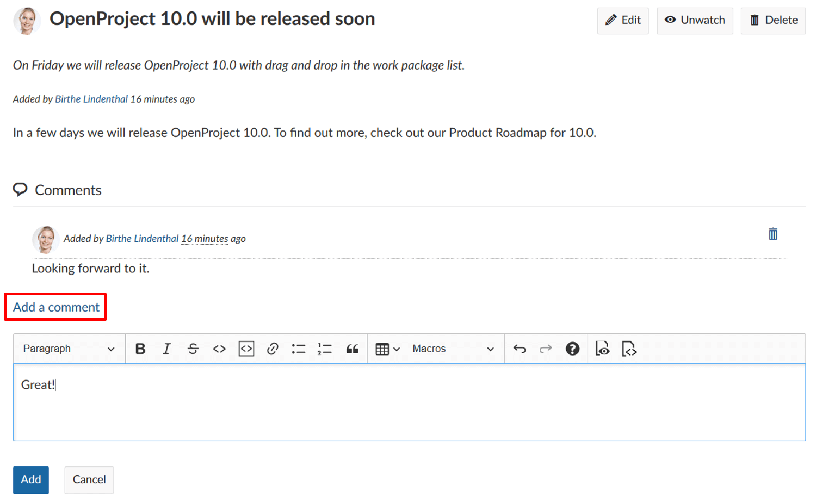Open the Paragraph style dropdown
Screen dimensions: 816x504
[69, 349]
